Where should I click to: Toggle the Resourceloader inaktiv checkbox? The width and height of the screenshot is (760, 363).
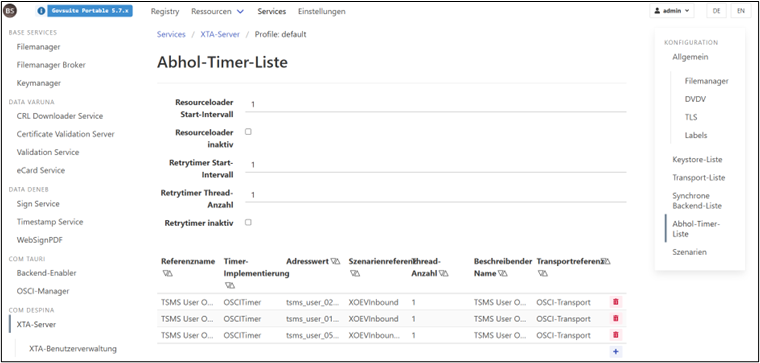248,131
